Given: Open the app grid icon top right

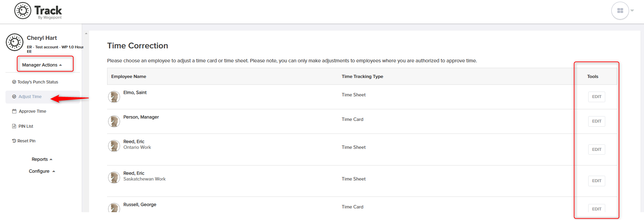Looking at the screenshot, I should point(620,11).
